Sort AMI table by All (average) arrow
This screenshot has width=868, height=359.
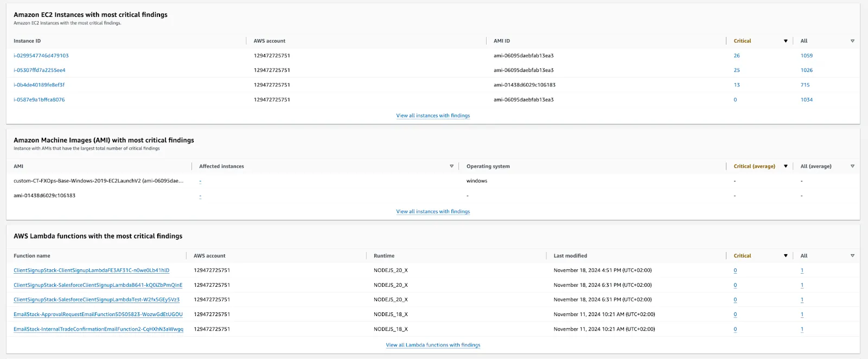[x=852, y=166]
